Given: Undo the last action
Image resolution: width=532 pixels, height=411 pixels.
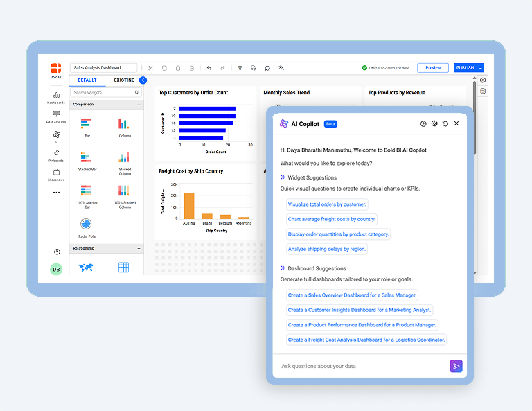Looking at the screenshot, I should (x=209, y=68).
